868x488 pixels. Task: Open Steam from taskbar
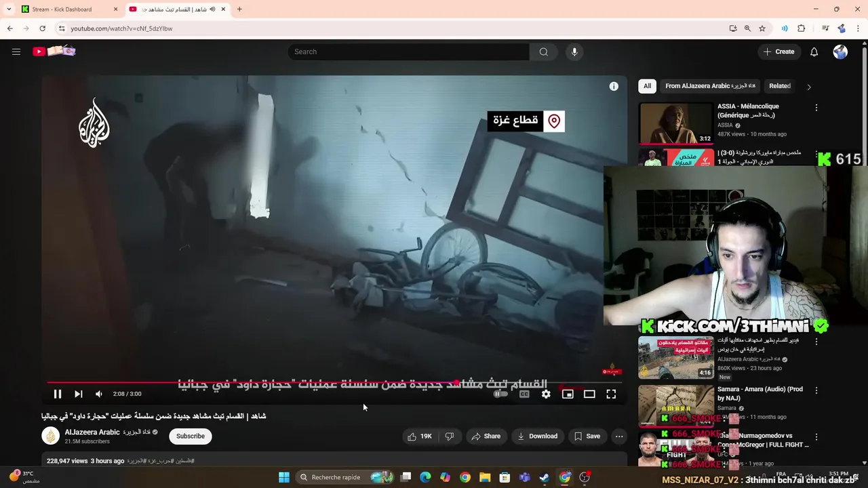click(x=544, y=477)
